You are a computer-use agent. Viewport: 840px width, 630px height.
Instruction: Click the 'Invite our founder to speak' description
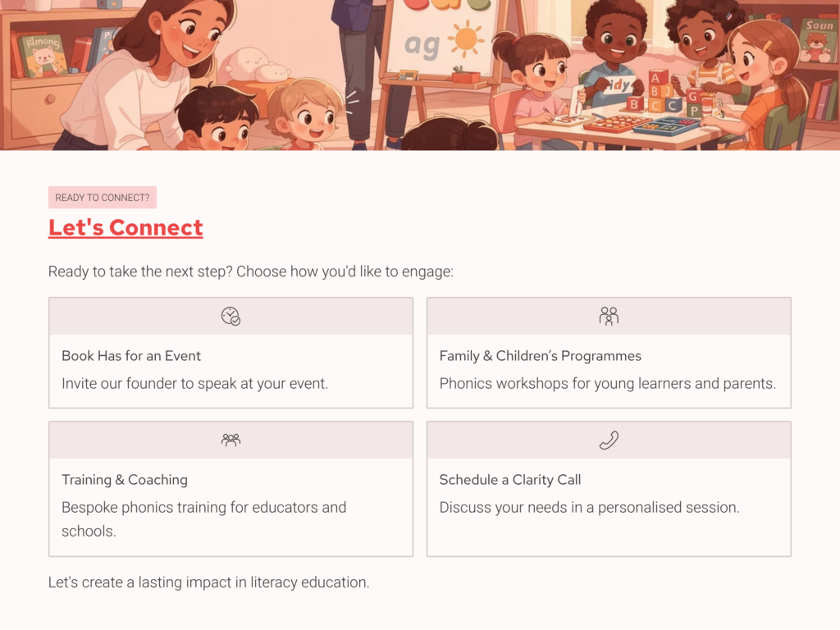coord(194,382)
